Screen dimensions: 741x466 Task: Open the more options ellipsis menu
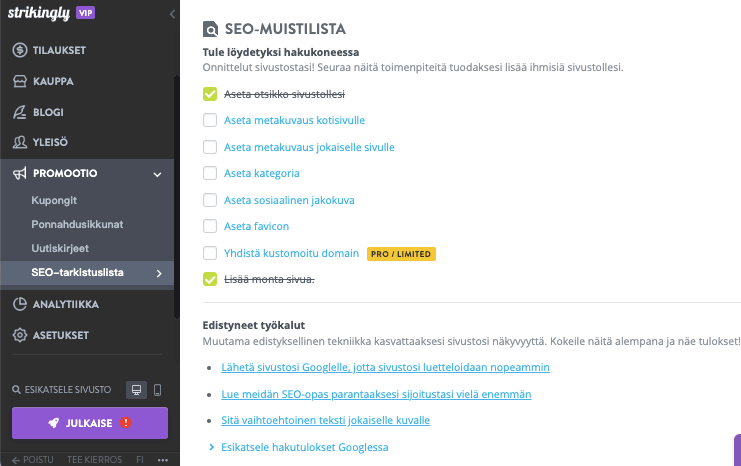(163, 460)
